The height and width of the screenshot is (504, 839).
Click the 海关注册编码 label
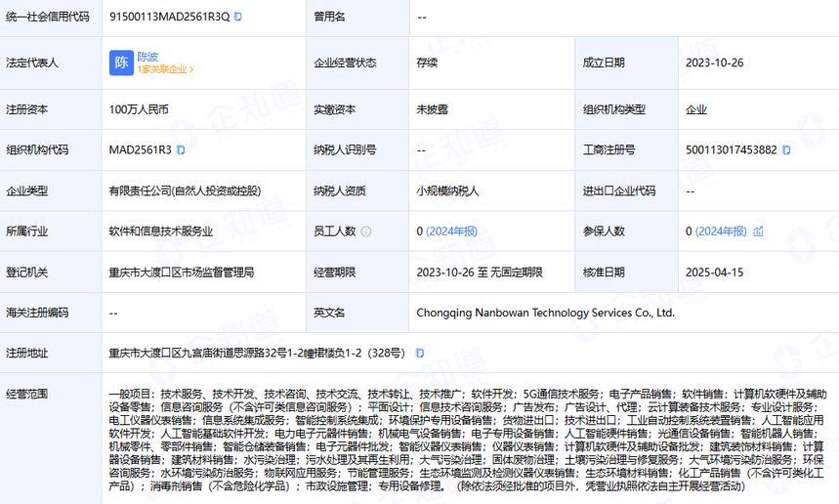[x=37, y=313]
